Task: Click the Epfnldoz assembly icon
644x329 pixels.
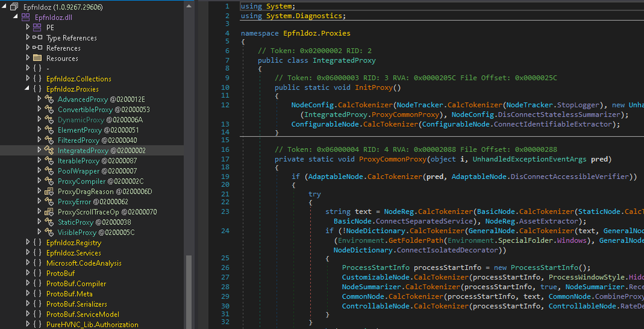Action: (x=14, y=7)
